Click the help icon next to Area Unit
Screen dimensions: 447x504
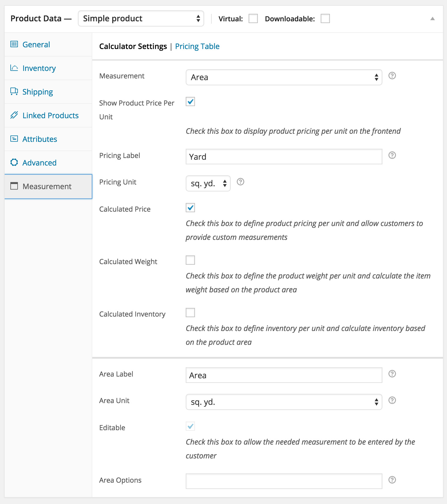(392, 400)
